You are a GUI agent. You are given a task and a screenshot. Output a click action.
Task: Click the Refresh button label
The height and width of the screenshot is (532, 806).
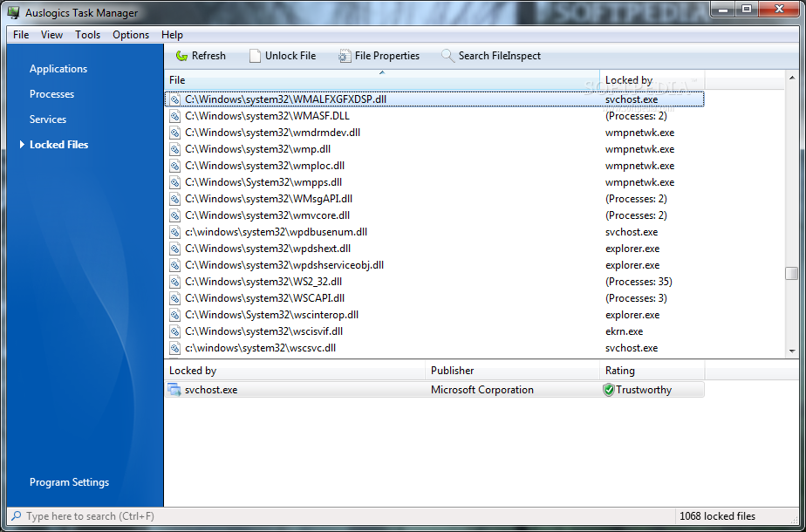tap(208, 56)
